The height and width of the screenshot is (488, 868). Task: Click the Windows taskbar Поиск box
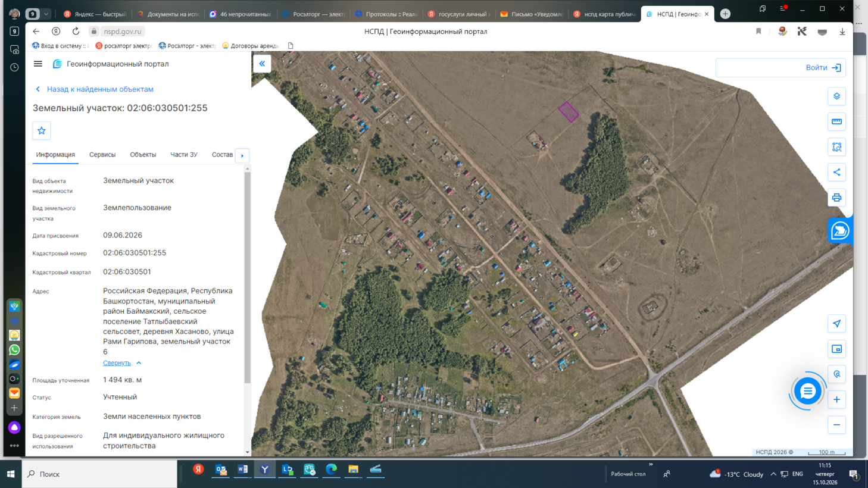[99, 474]
